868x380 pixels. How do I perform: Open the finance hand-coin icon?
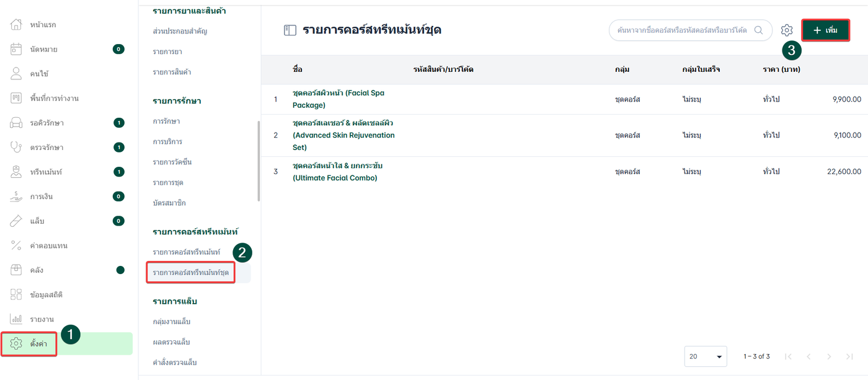click(17, 197)
